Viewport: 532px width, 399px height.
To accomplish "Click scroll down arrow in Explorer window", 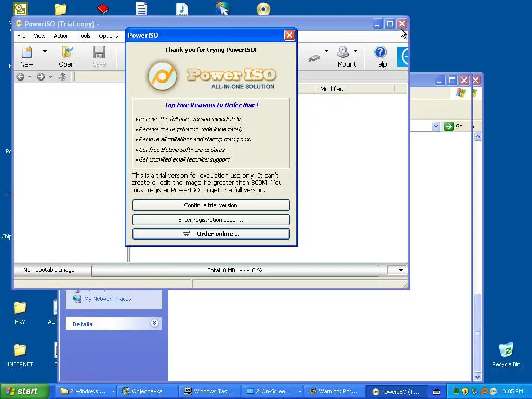I will 478,377.
